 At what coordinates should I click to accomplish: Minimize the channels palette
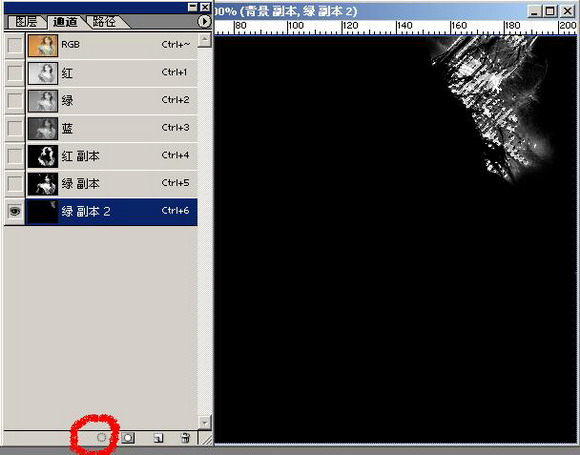(x=192, y=7)
